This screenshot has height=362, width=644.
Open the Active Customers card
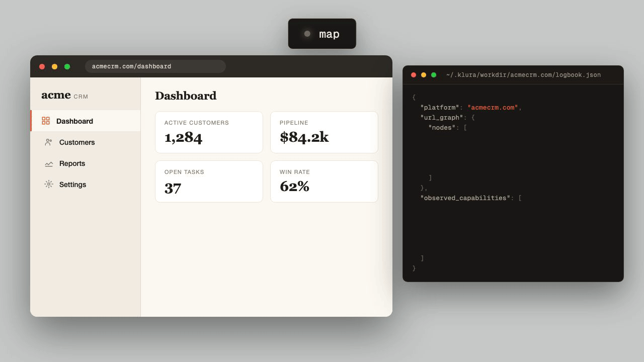pyautogui.click(x=209, y=132)
